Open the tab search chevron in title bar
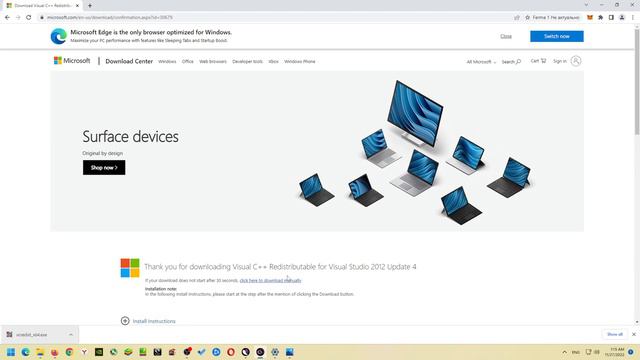 point(586,5)
